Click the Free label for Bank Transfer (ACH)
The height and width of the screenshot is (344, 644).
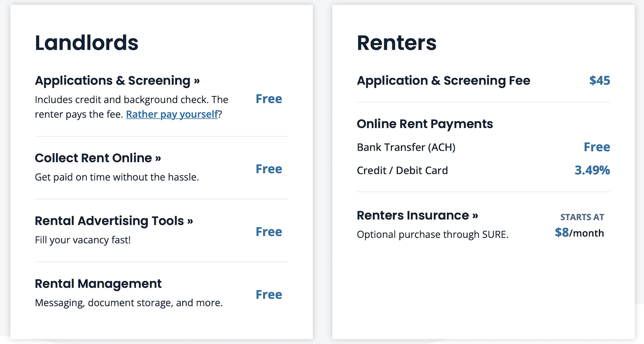pyautogui.click(x=597, y=147)
